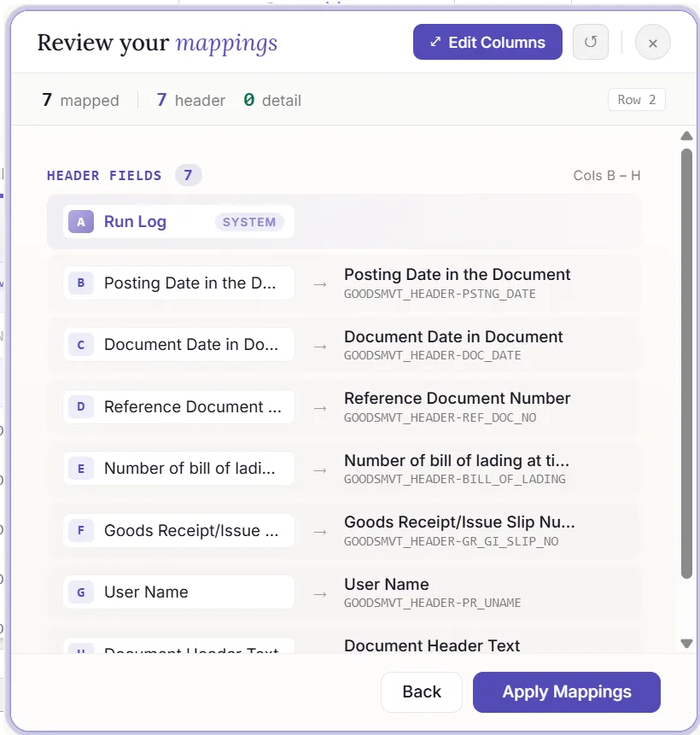Click the E column letter badge
The image size is (700, 735).
80,469
